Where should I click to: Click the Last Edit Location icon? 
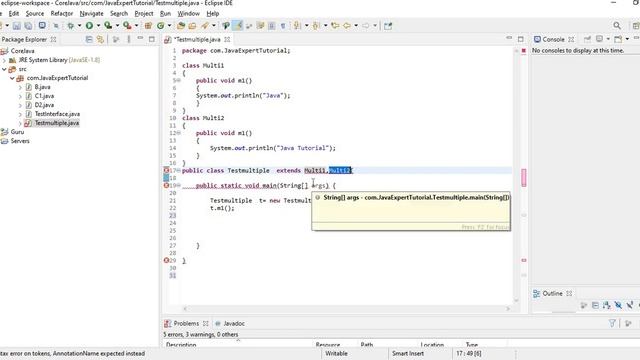(x=335, y=26)
